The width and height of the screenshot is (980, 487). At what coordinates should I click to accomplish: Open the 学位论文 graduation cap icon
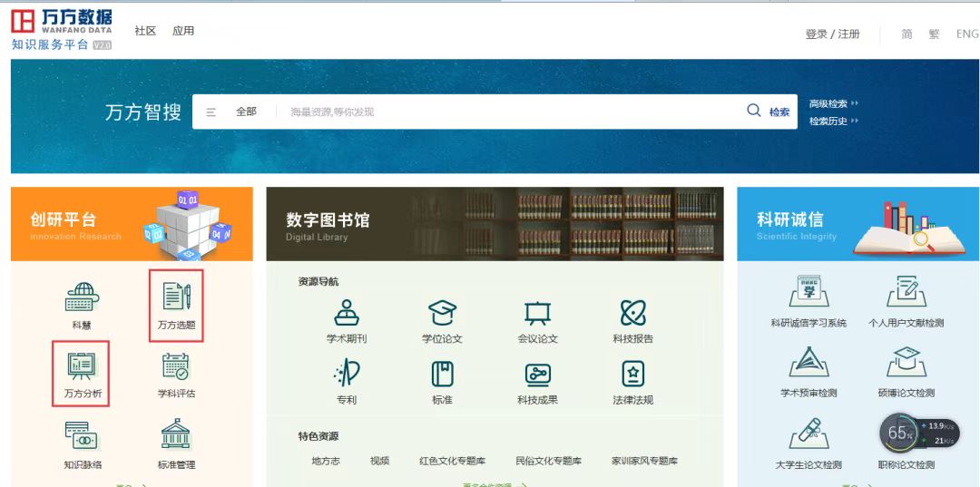[442, 312]
